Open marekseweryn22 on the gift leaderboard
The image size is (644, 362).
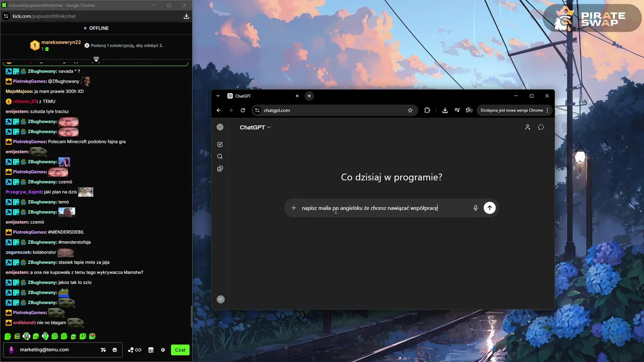61,42
